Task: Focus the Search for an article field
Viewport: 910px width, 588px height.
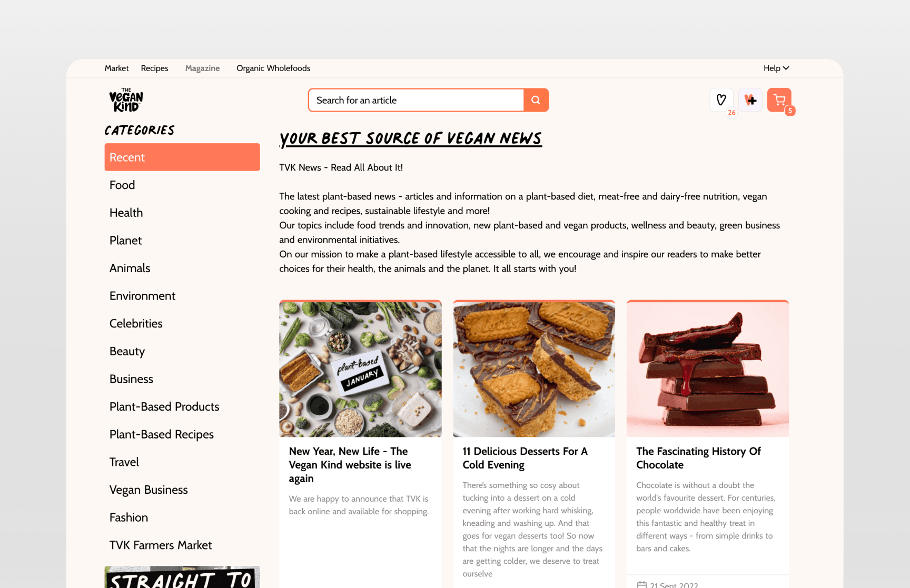Action: pyautogui.click(x=416, y=100)
